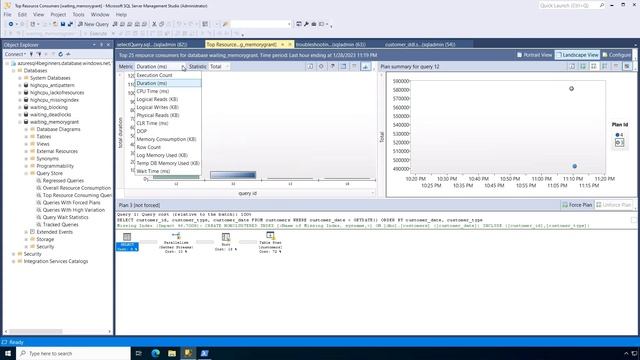Open the File menu

click(x=8, y=15)
